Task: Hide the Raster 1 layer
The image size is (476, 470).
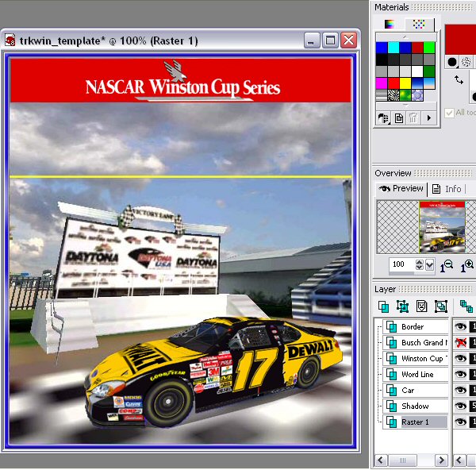Action: tap(460, 422)
